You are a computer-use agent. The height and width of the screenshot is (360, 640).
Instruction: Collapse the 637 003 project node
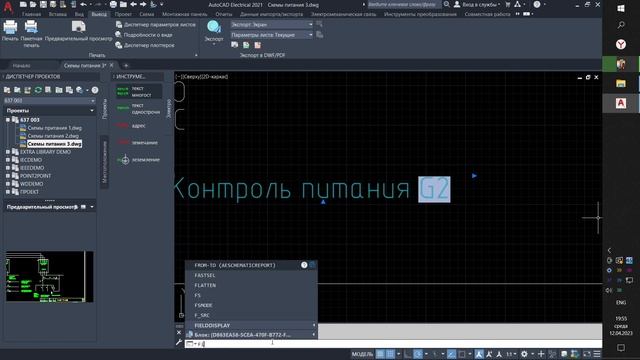tap(8, 120)
